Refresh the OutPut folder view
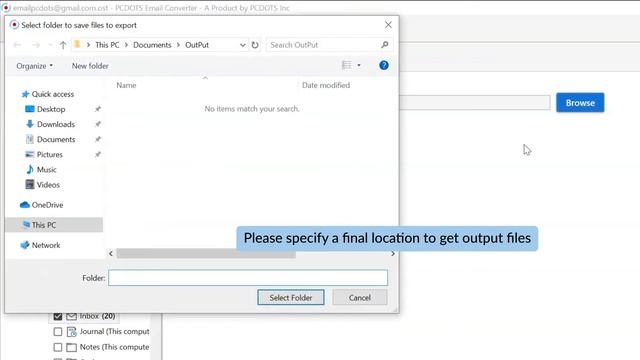This screenshot has height=360, width=640. coord(255,45)
